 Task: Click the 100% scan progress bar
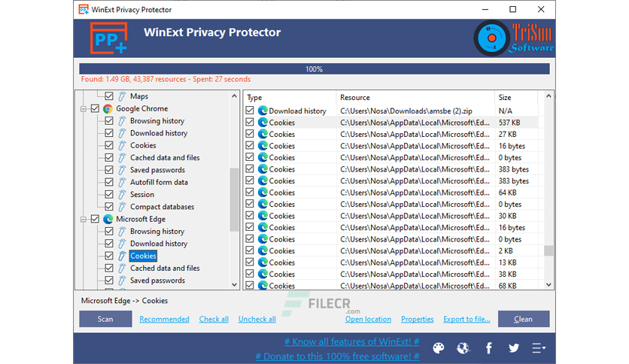[314, 69]
